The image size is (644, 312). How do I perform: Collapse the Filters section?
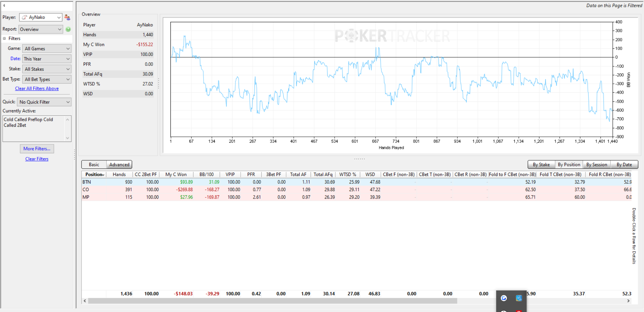point(4,38)
